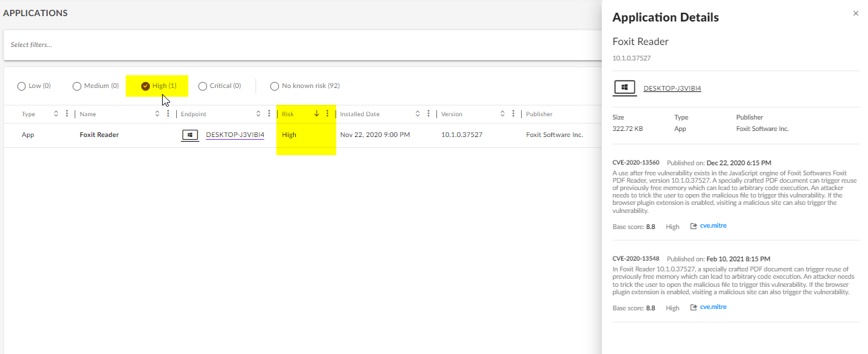Screen dimensions: 868x354
Task: Sort the table by Version column
Action: pyautogui.click(x=503, y=114)
